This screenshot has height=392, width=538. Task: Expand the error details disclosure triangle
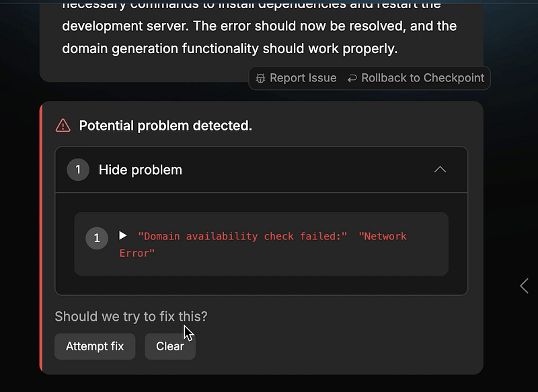click(123, 235)
